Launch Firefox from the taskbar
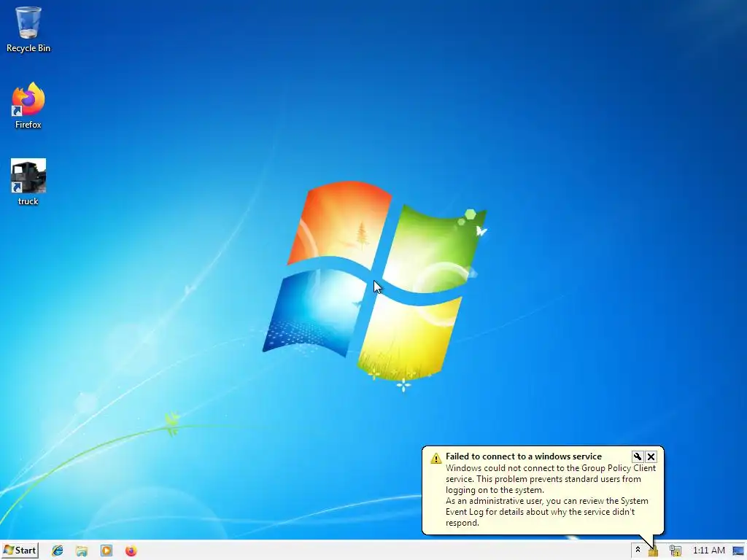 coord(131,551)
